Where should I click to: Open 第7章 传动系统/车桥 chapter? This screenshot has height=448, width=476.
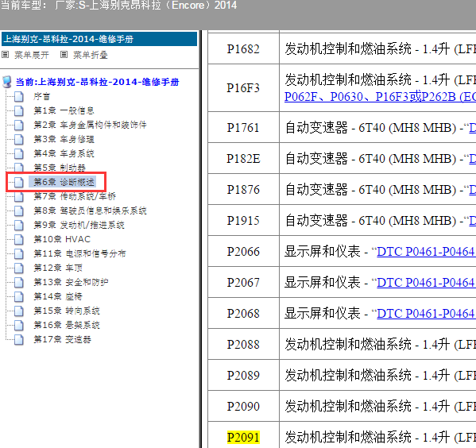tap(75, 196)
